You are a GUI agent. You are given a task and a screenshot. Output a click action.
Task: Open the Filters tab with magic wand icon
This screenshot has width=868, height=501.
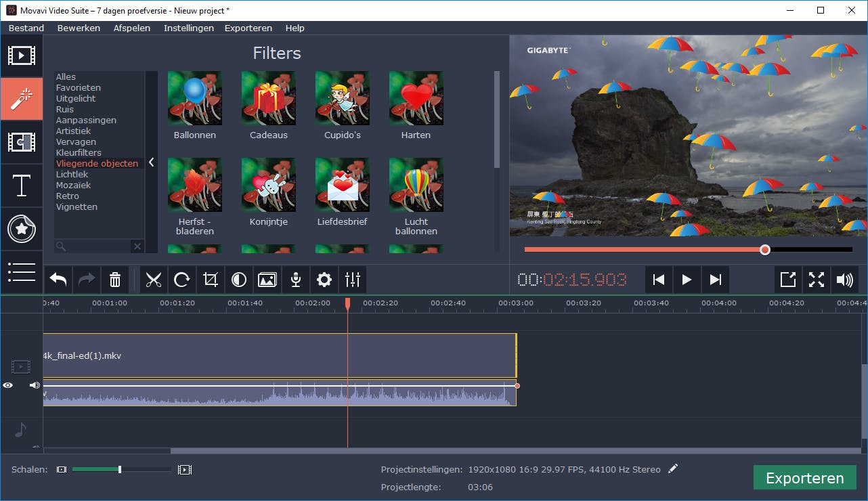(21, 99)
